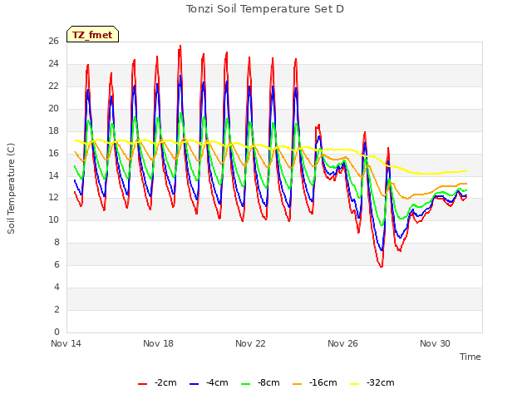Click the orange -16cm legend swatch

pos(298,384)
